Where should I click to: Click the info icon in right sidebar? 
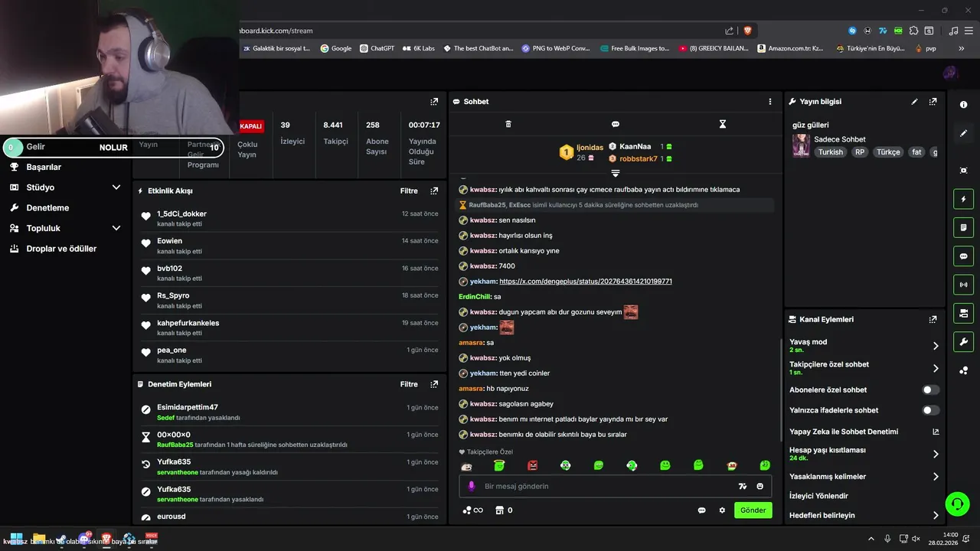coord(963,104)
